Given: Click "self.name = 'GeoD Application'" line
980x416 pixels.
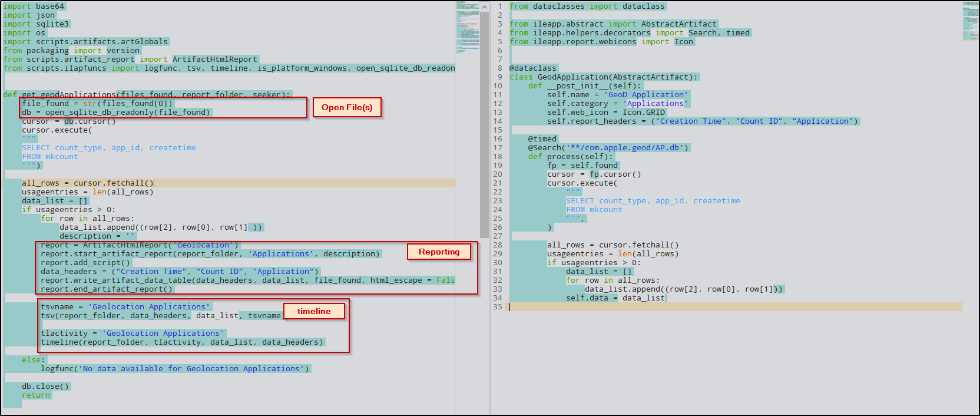Looking at the screenshot, I should tap(618, 95).
